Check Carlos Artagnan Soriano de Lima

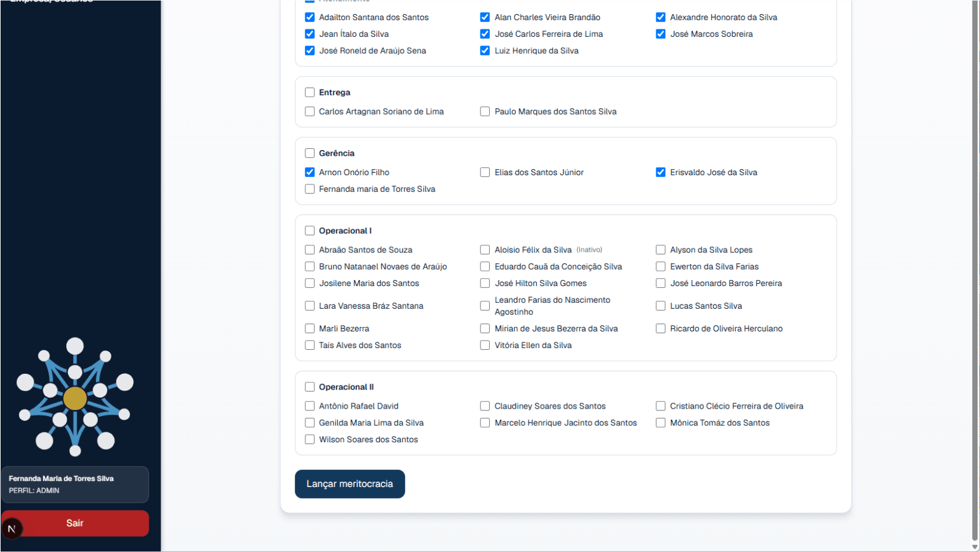pyautogui.click(x=310, y=112)
